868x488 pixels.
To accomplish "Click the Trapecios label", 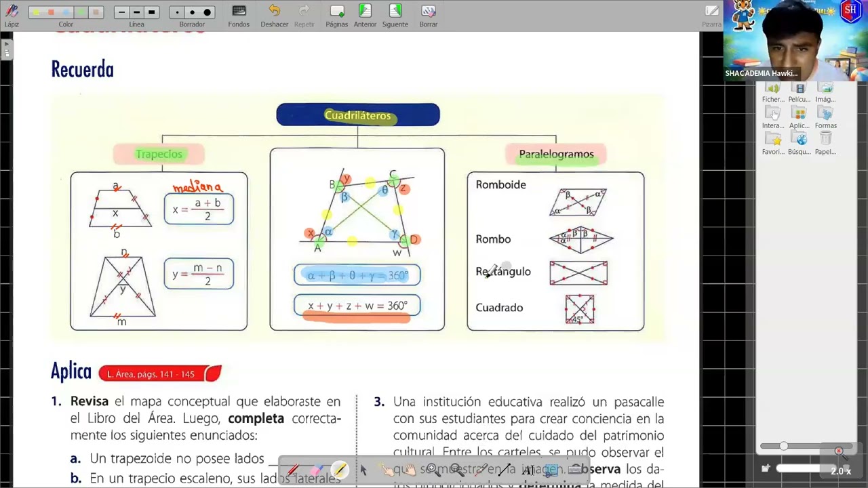I will tap(159, 155).
